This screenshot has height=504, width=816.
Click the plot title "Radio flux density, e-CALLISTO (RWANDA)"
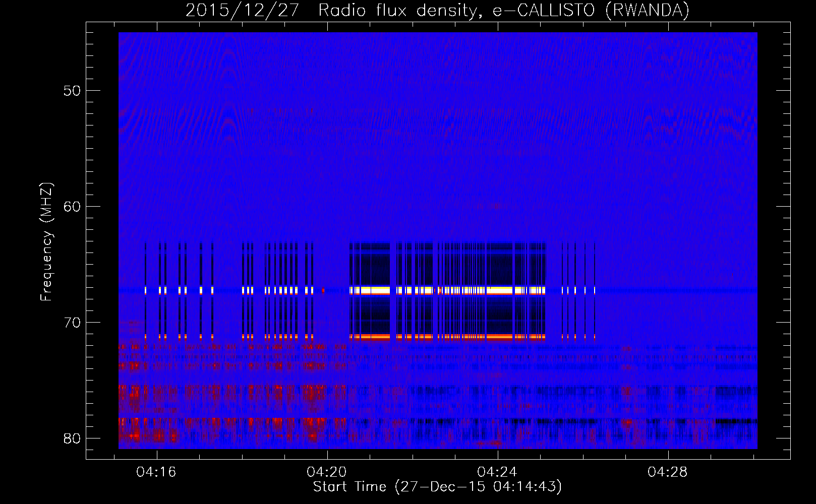click(504, 11)
